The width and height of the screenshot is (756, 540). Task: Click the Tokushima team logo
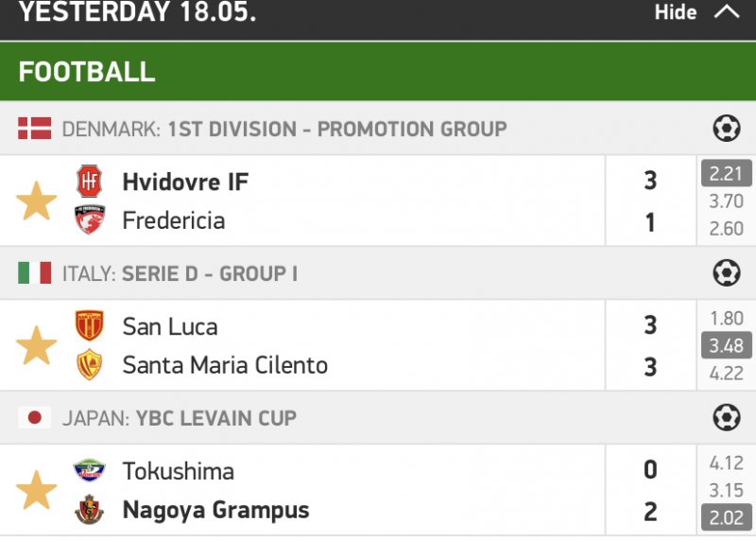[90, 470]
